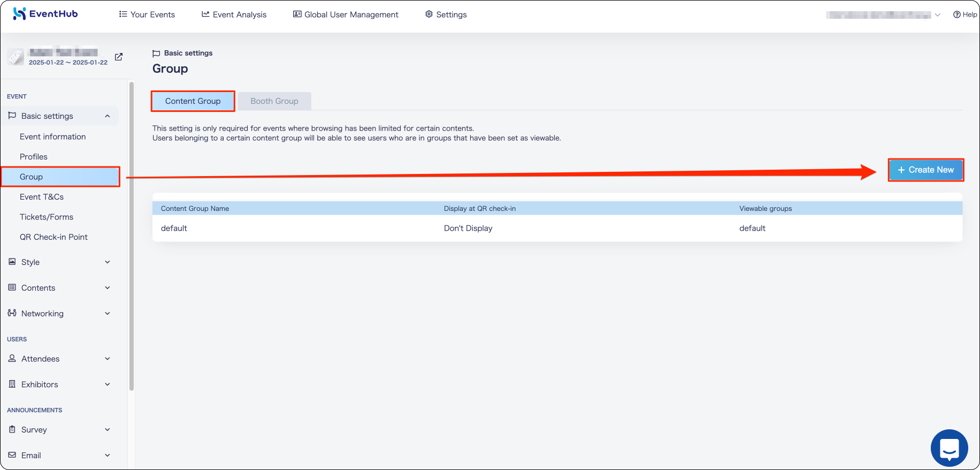Switch to the Content Group tab

click(193, 101)
